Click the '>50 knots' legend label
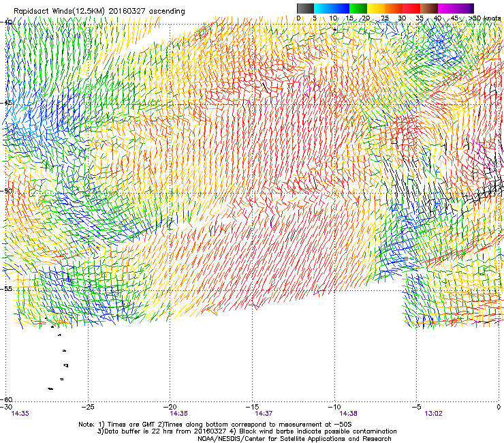The height and width of the screenshot is (443, 504). click(x=484, y=18)
